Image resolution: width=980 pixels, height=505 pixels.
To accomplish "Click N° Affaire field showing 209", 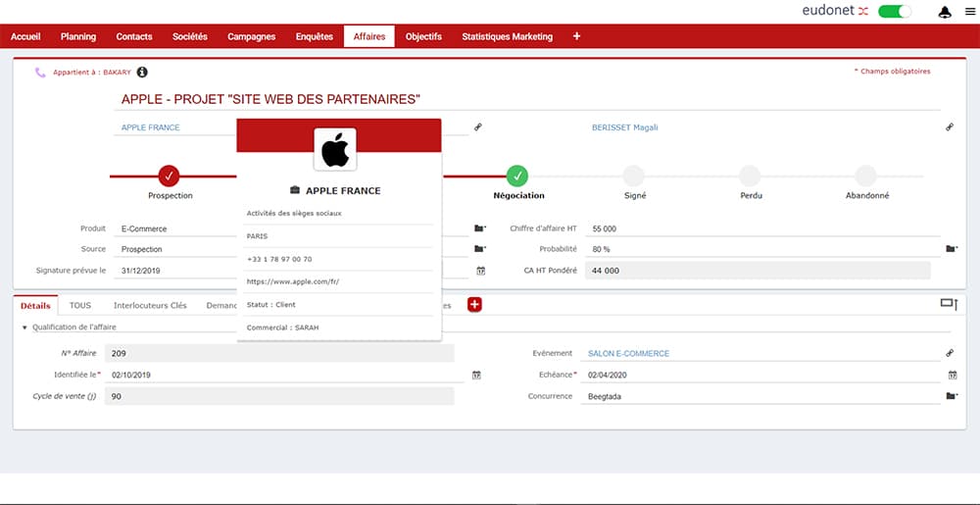I will 279,353.
